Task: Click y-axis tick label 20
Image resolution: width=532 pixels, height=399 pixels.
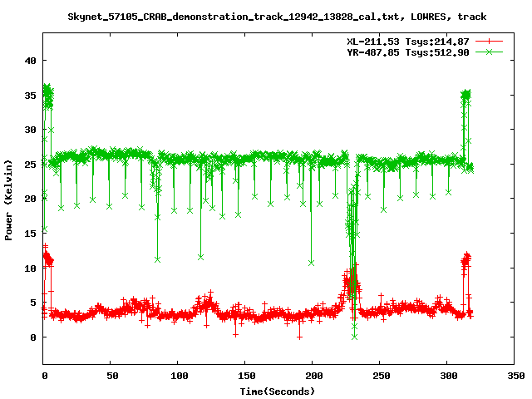Action: [30, 199]
